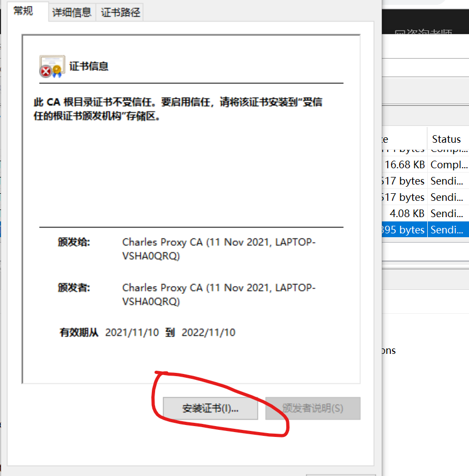Click the 有效期从 label
Viewport: 469px width, 476px height.
(x=79, y=332)
